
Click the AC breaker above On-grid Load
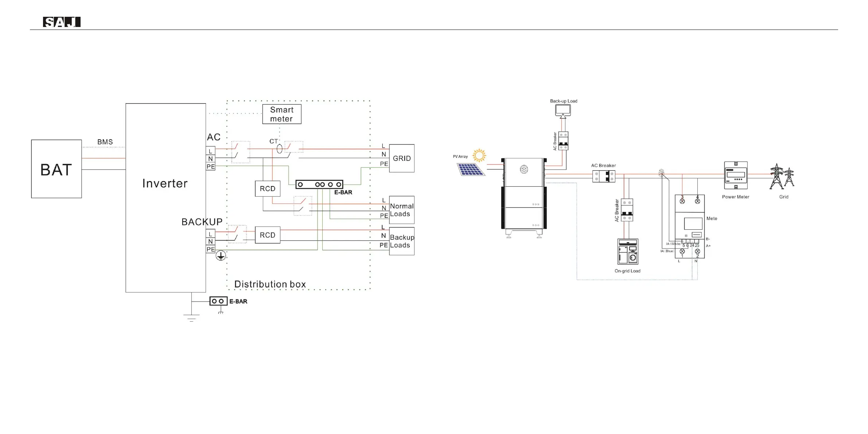(627, 210)
